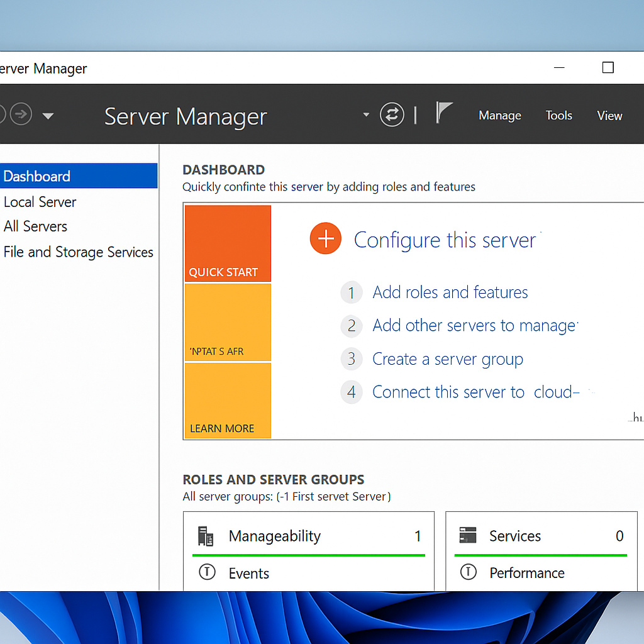Select File and Storage Services
The image size is (644, 644).
[x=78, y=252]
